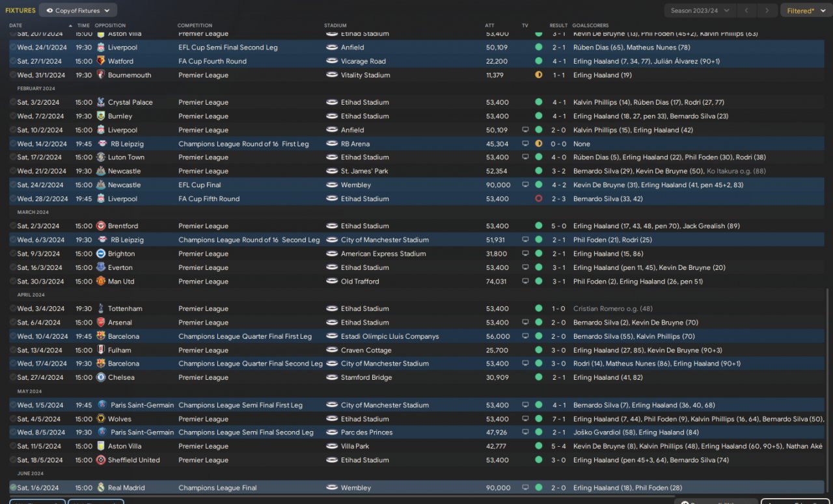Screen dimensions: 833x504
Task: Click the Man Utd club badge
Action: coord(101,282)
